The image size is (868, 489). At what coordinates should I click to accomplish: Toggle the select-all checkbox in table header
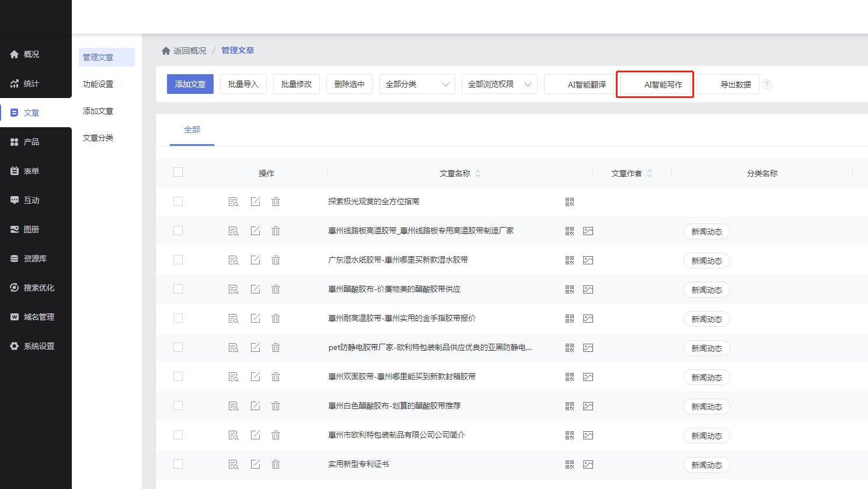pos(178,172)
